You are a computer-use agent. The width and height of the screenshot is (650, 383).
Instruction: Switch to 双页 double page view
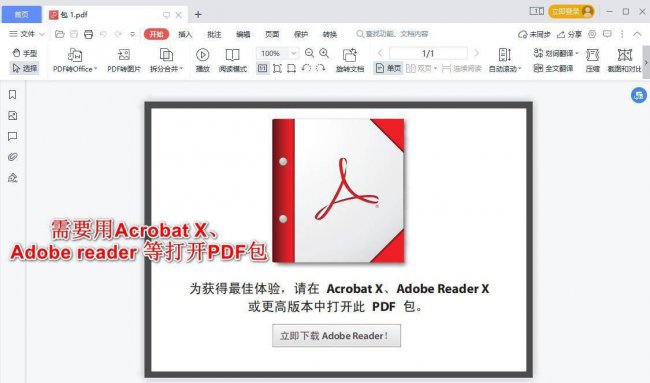(x=421, y=68)
